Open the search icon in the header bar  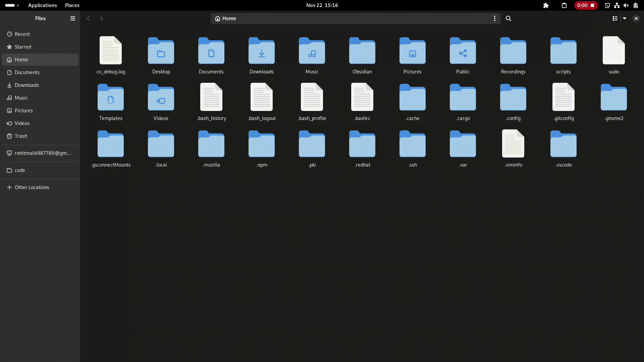(x=508, y=18)
